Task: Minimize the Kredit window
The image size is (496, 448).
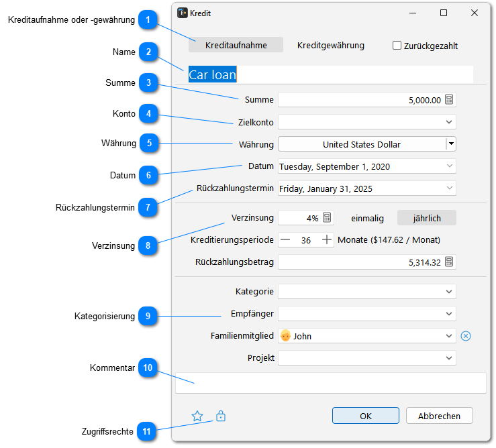Action: click(x=413, y=13)
